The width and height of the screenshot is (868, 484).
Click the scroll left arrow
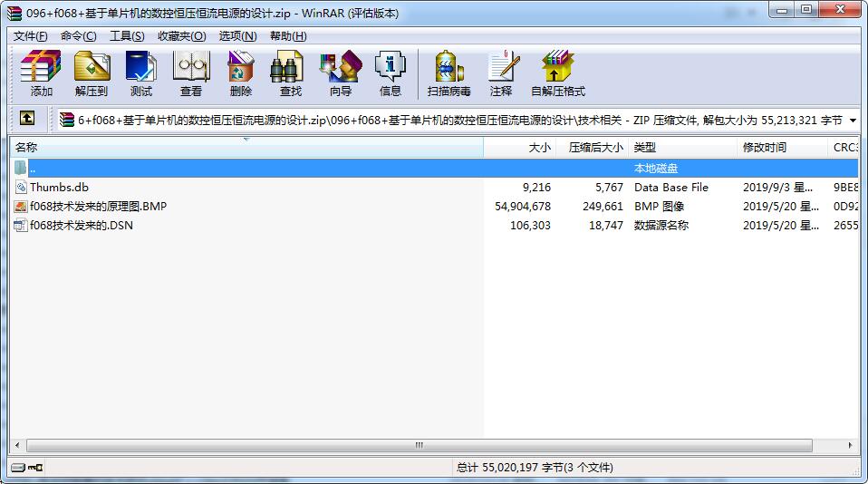pos(17,445)
